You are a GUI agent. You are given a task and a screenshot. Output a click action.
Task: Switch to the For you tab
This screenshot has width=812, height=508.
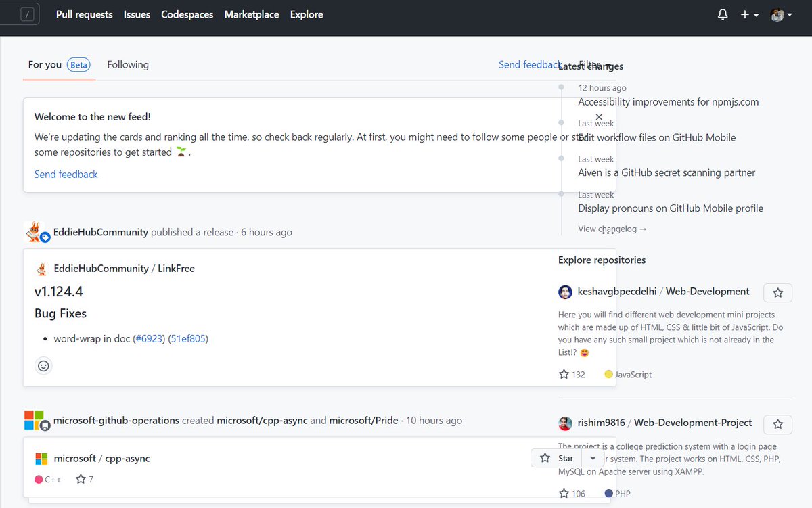click(59, 65)
